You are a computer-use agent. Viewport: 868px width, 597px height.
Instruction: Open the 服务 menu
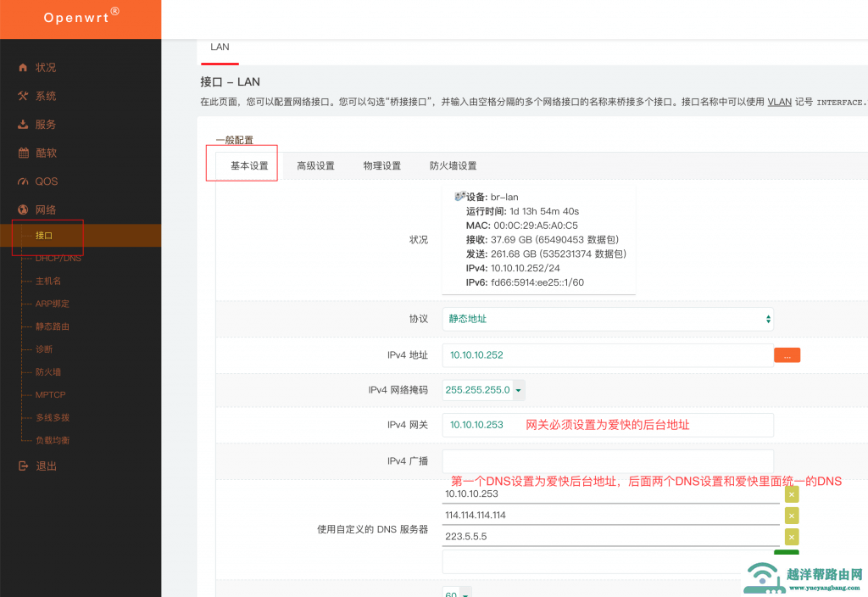pyautogui.click(x=46, y=124)
